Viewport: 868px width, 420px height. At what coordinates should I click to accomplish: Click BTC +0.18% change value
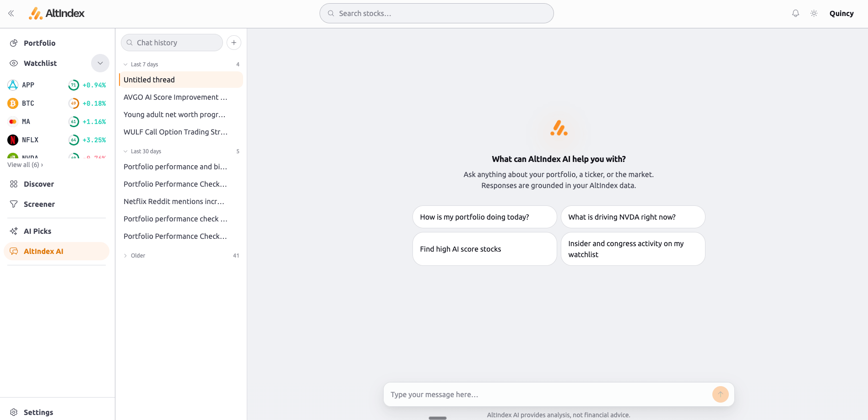click(94, 103)
